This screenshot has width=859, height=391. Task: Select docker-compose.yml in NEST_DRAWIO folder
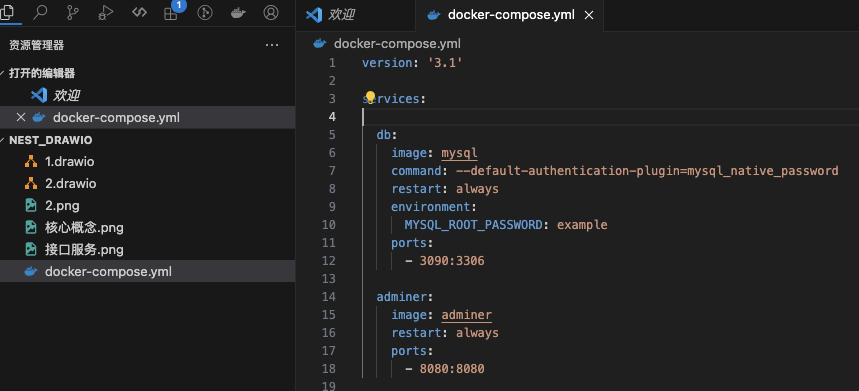147,271
